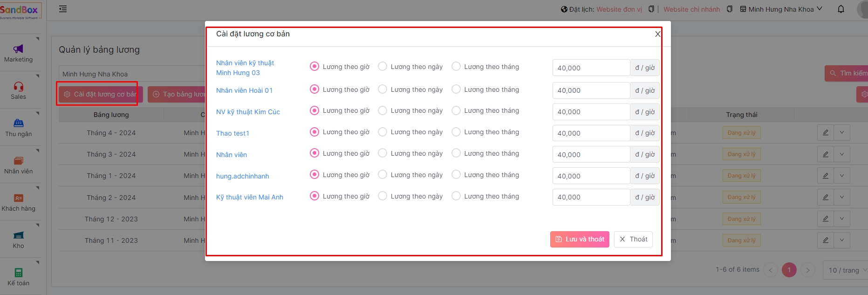Viewport: 868px width, 295px height.
Task: Click salary input field for NV kỹ thuật Kim Cúc
Action: (x=591, y=112)
